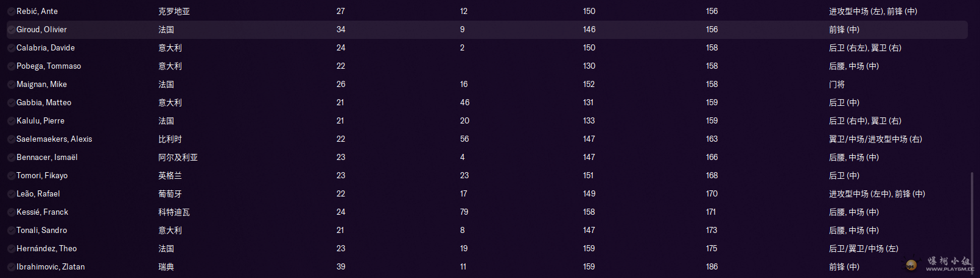Open player profile of Kessié, Franck

[43, 212]
